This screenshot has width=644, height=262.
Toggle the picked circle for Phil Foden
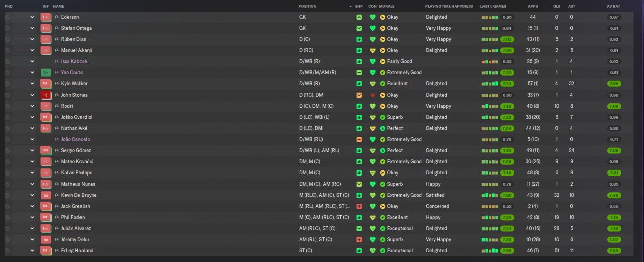7,217
